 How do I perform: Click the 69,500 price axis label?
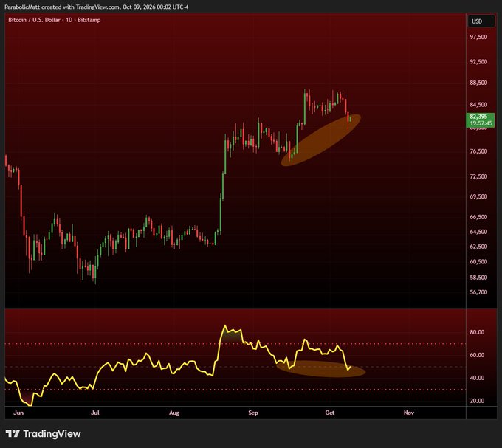click(x=478, y=196)
